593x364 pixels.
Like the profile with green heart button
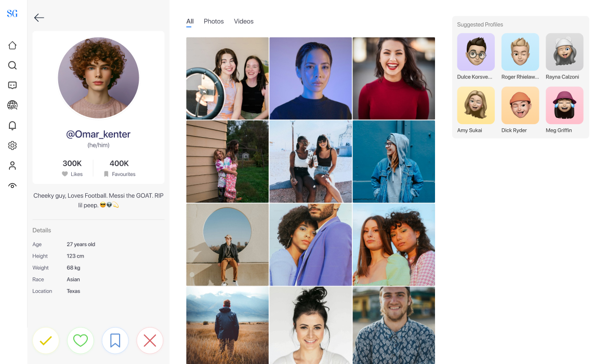pos(80,341)
